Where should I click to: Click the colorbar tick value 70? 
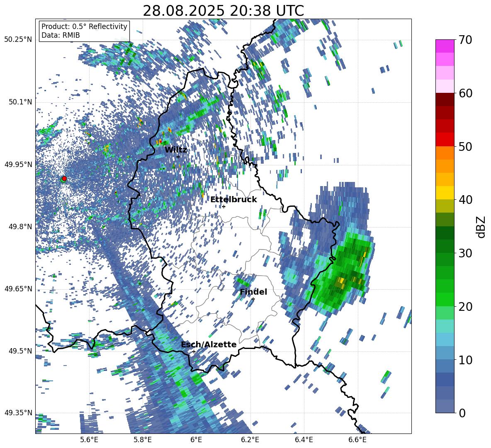pos(465,40)
